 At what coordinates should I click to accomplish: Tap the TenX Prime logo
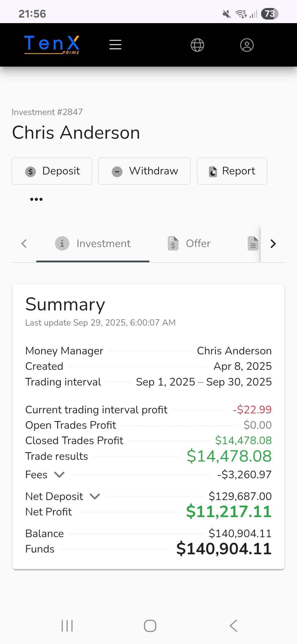coord(52,45)
